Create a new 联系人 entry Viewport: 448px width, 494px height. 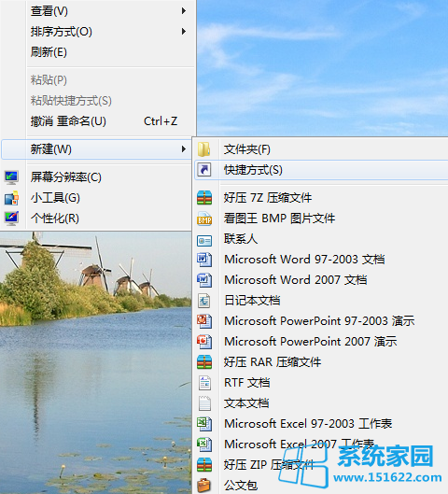tap(321, 239)
